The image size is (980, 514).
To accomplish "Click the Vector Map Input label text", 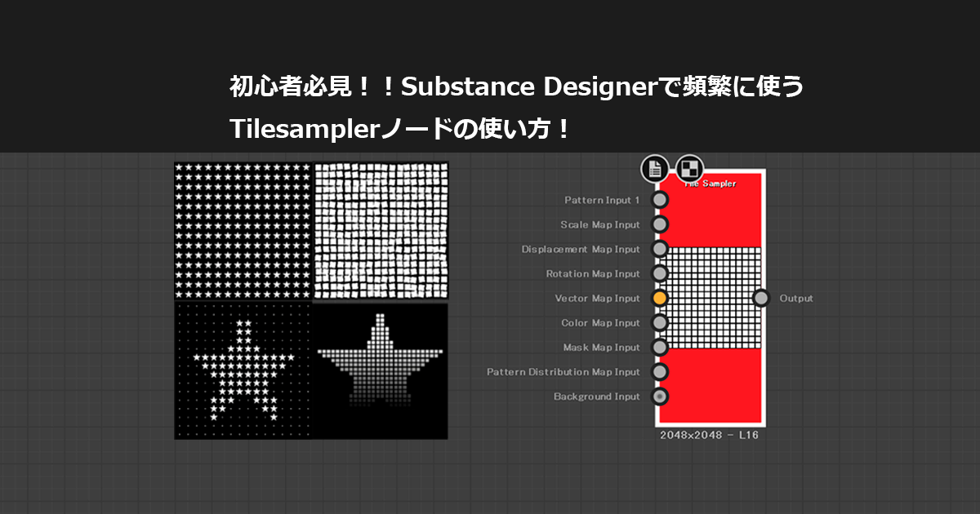I will tap(596, 298).
